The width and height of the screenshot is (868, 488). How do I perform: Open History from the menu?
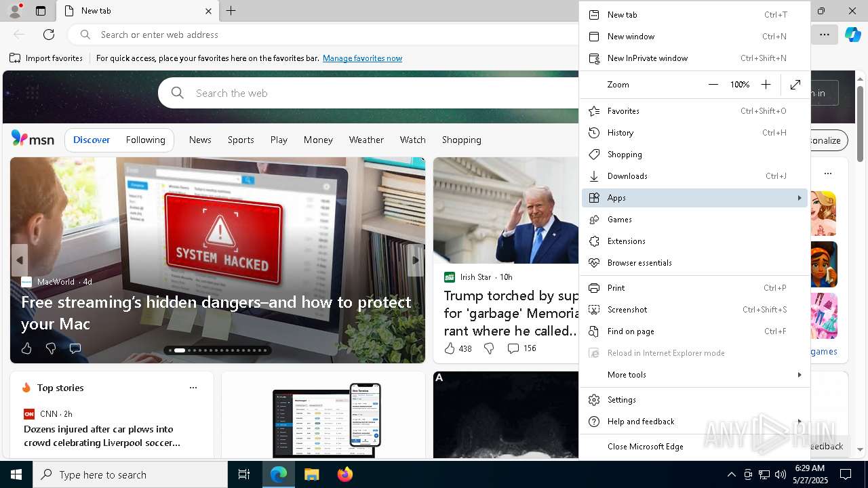[694, 133]
